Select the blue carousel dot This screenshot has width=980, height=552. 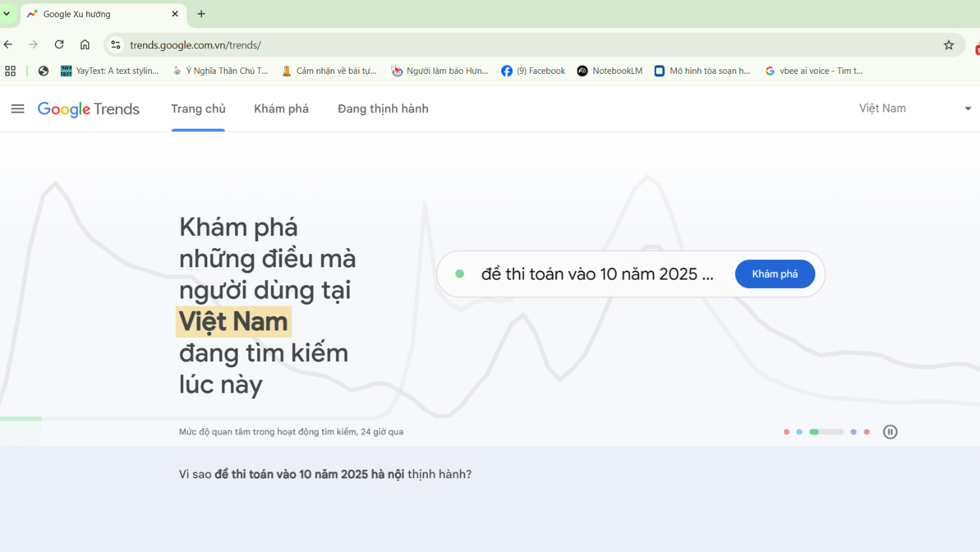(x=799, y=432)
